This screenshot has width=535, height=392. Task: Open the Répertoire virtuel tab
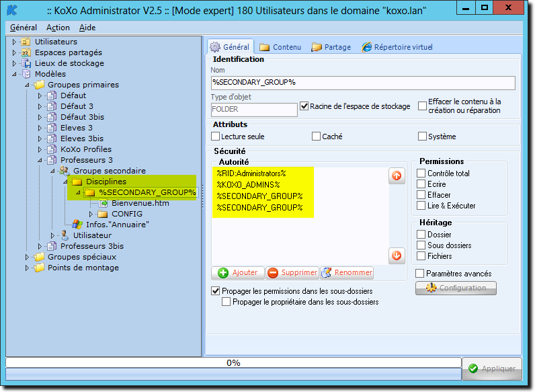pos(397,47)
